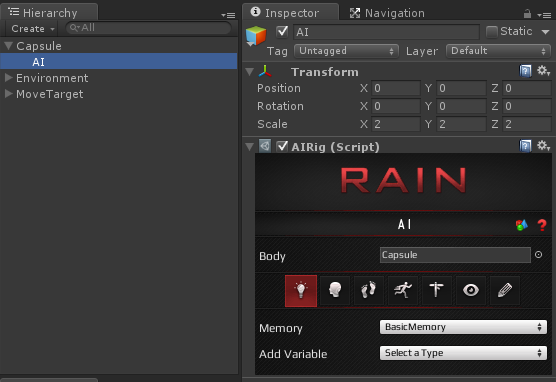
Task: Expand the MoveTarget hierarchy node
Action: (x=9, y=94)
